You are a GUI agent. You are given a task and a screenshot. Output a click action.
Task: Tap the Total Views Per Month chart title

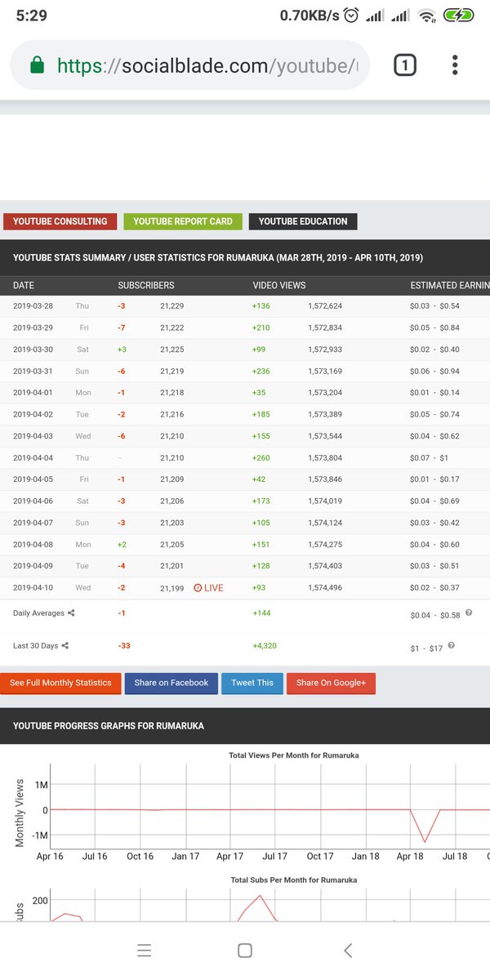(294, 755)
